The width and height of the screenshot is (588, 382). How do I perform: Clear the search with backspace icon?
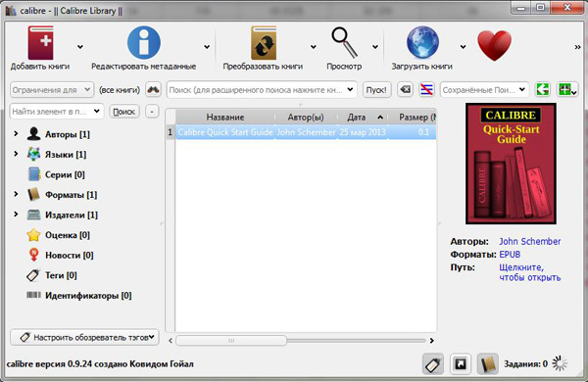pyautogui.click(x=405, y=89)
